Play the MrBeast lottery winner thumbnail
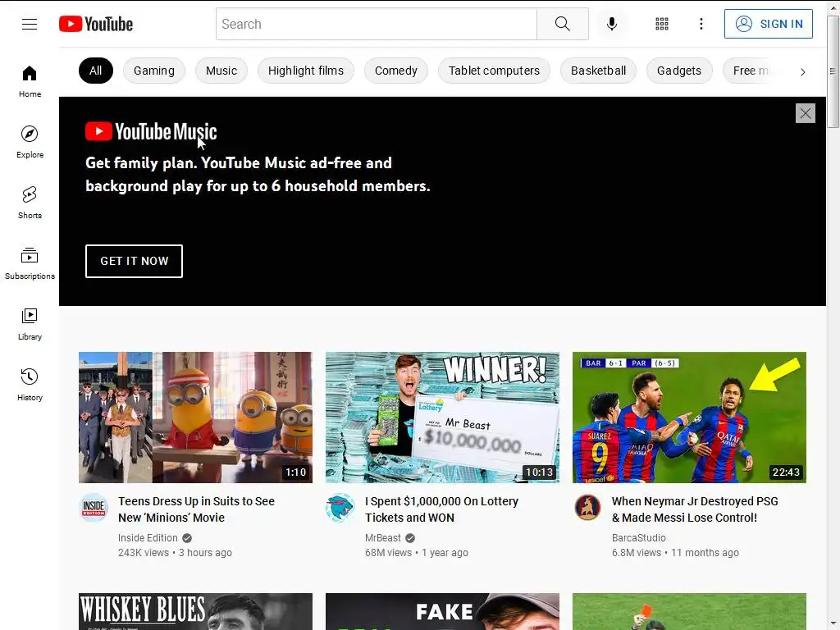This screenshot has height=630, width=840. click(442, 418)
